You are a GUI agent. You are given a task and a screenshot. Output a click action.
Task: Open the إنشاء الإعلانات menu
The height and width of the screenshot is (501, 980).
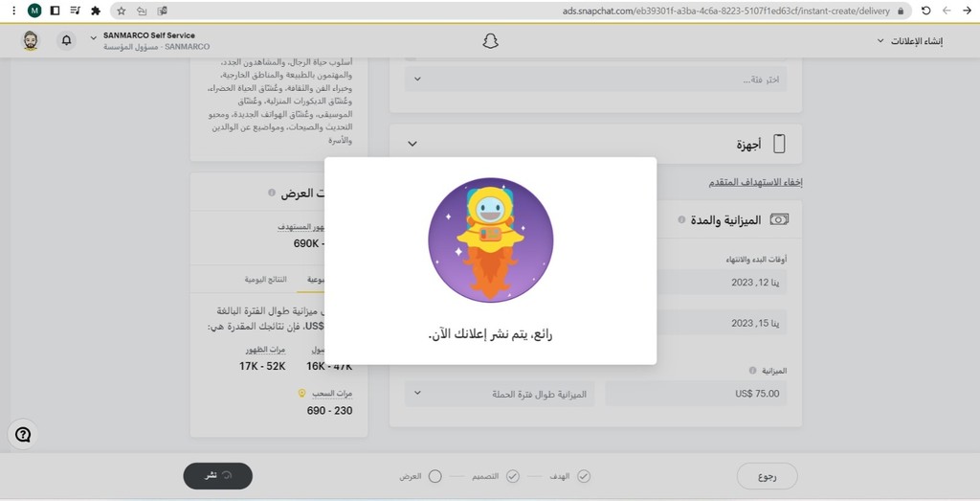tap(910, 40)
